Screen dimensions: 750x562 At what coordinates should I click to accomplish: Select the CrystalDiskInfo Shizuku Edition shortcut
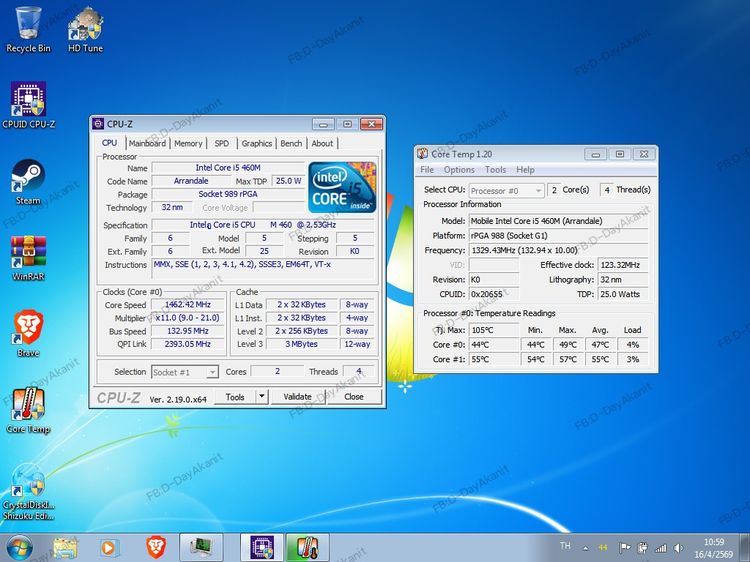(28, 493)
